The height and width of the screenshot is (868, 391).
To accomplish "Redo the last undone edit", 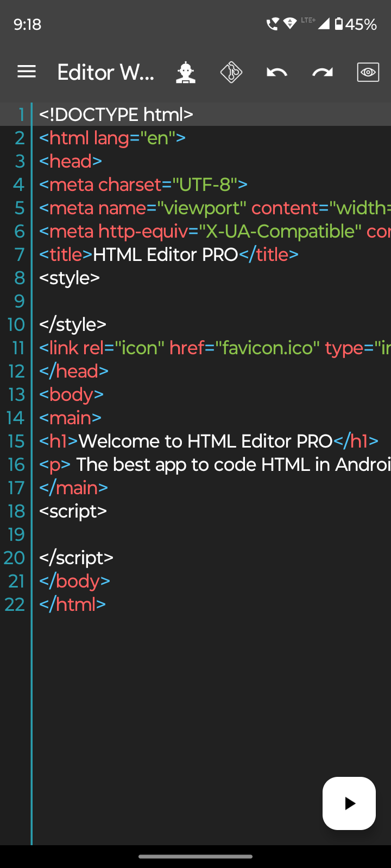I will point(323,72).
